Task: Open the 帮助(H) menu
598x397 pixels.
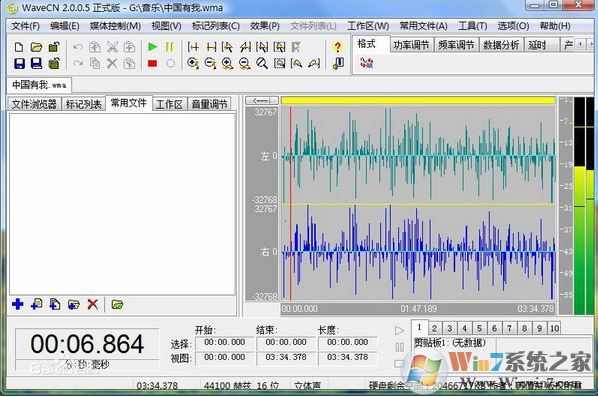Action: (x=555, y=26)
